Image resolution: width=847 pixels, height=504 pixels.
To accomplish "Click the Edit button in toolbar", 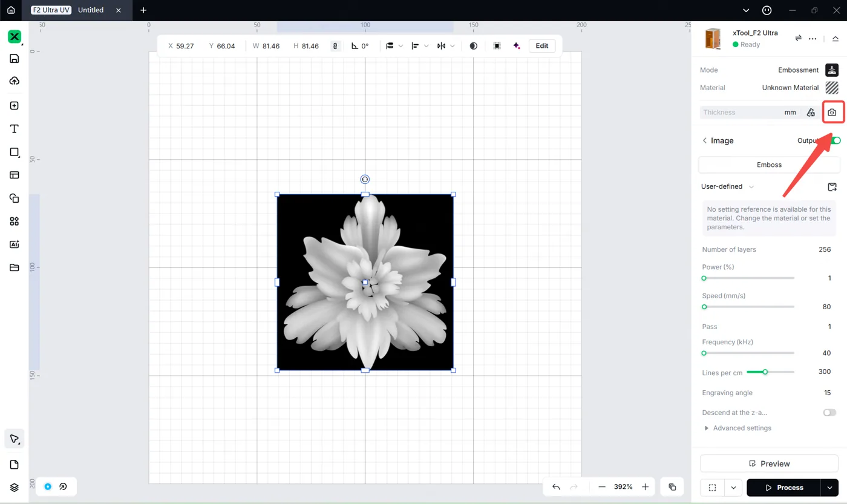I will click(542, 46).
